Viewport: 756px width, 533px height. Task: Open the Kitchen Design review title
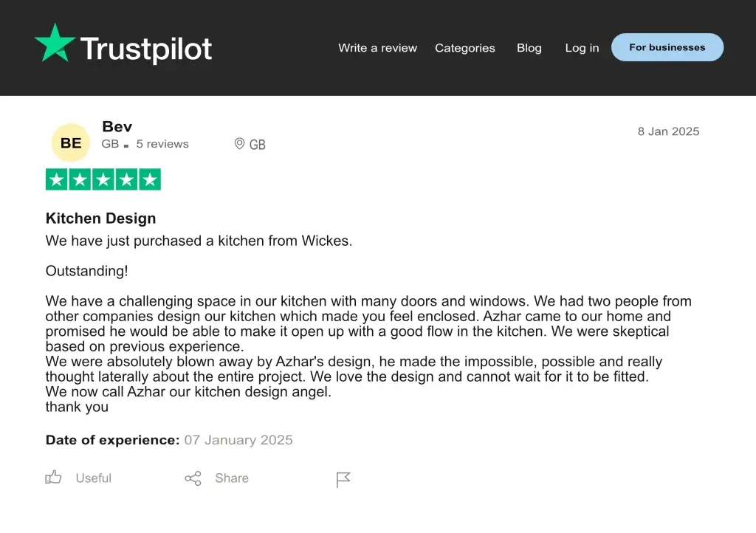pos(100,219)
